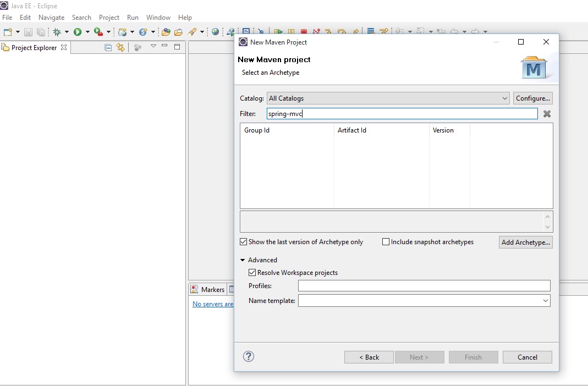Click the Run External Tools icon

coord(98,32)
